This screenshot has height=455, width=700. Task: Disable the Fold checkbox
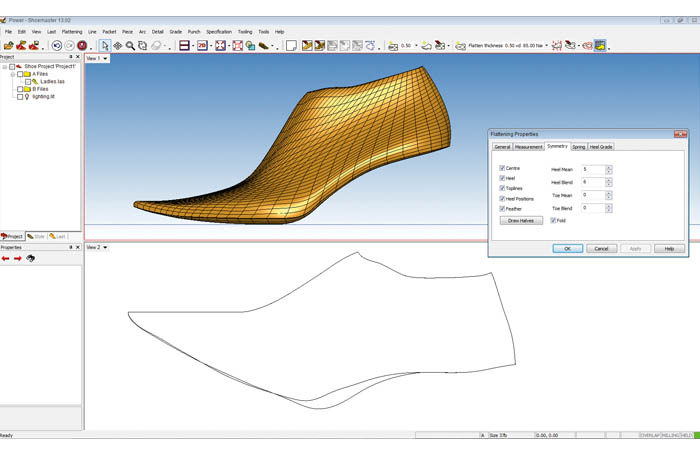tap(553, 220)
